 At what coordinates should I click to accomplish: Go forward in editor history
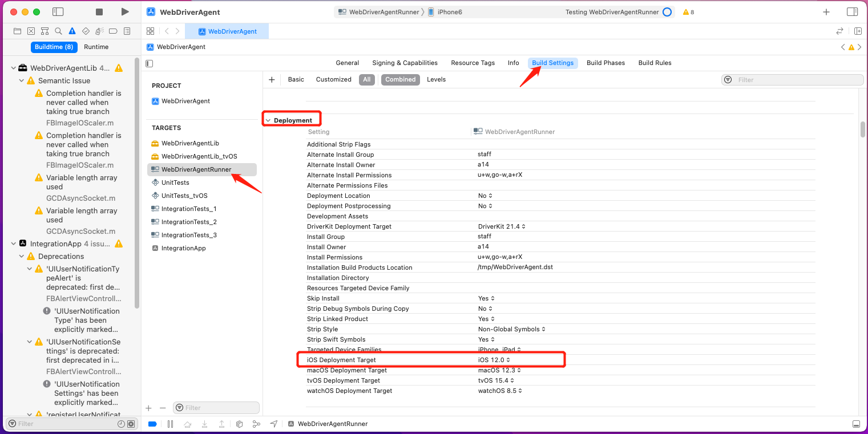[177, 31]
